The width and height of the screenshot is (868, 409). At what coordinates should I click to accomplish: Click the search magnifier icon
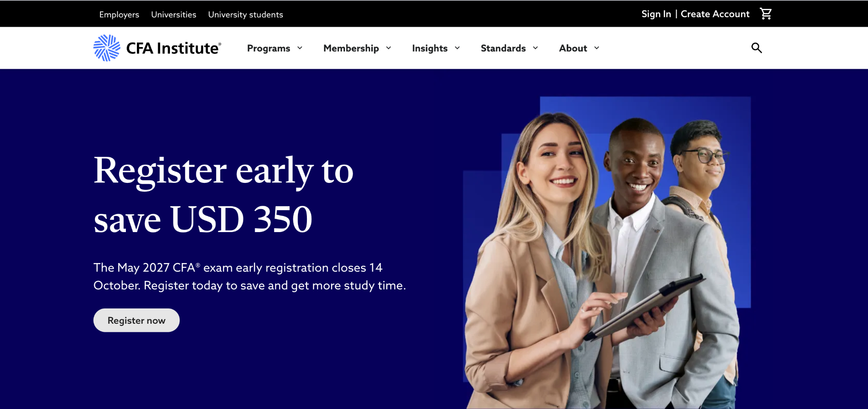coord(757,48)
